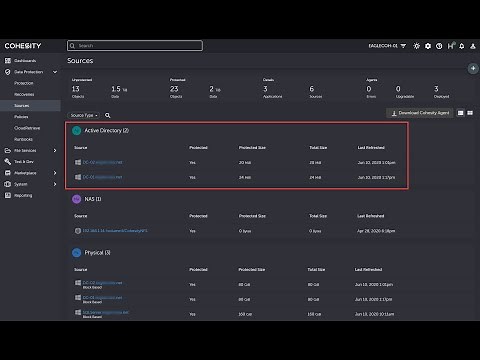Expand the Marketplace chevron
Viewport: 480px width, 360px height.
coord(55,173)
